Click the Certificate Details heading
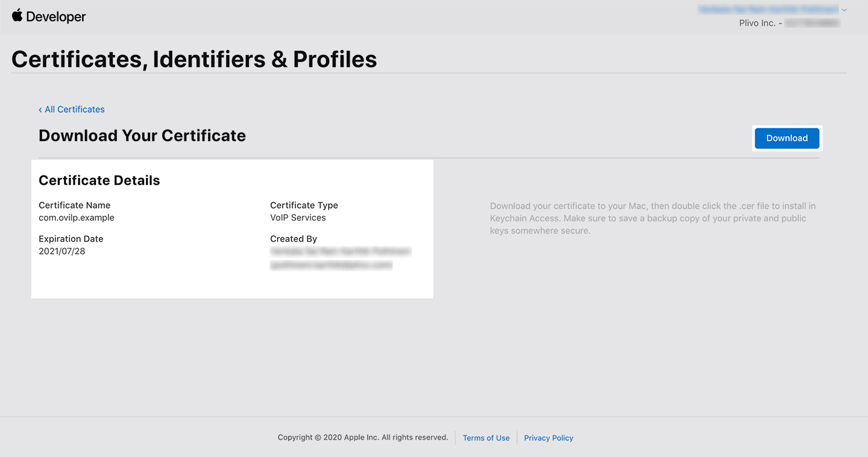Viewport: 868px width, 457px height. [99, 180]
